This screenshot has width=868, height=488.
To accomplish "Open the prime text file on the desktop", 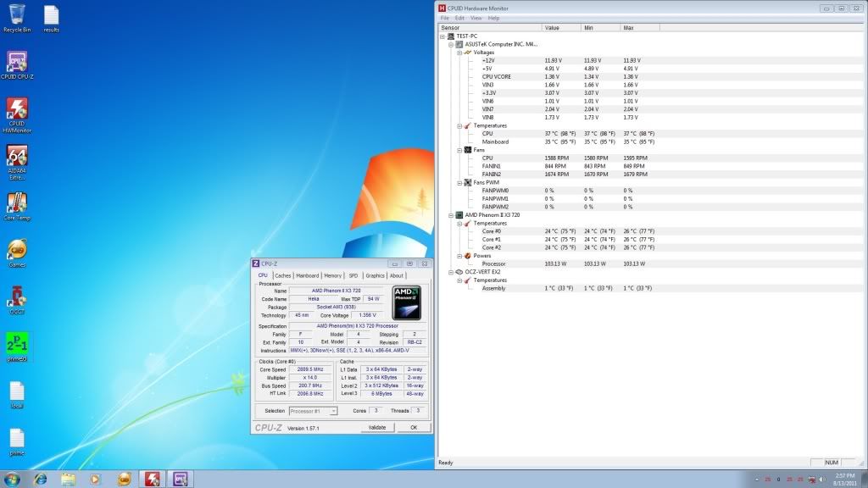I will click(17, 442).
